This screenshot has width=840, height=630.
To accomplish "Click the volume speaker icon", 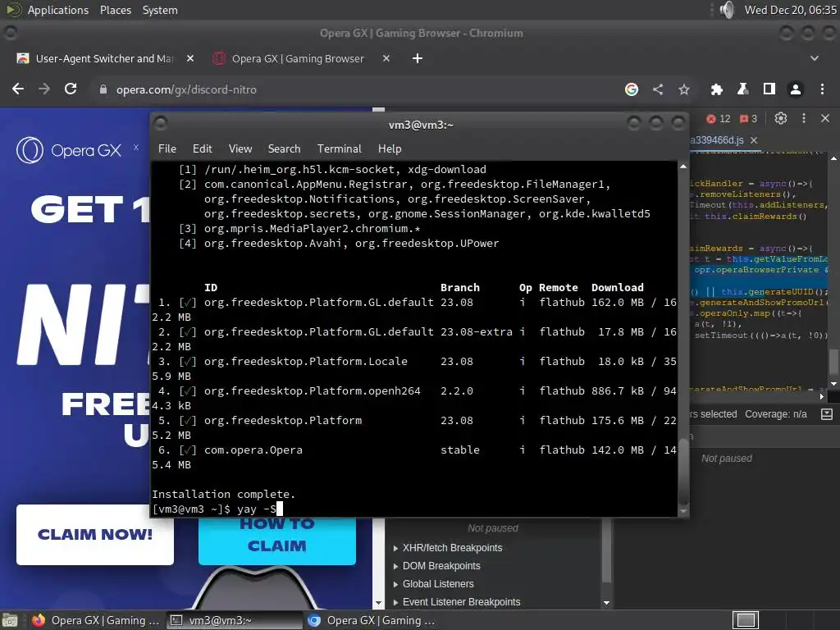I will tap(727, 10).
